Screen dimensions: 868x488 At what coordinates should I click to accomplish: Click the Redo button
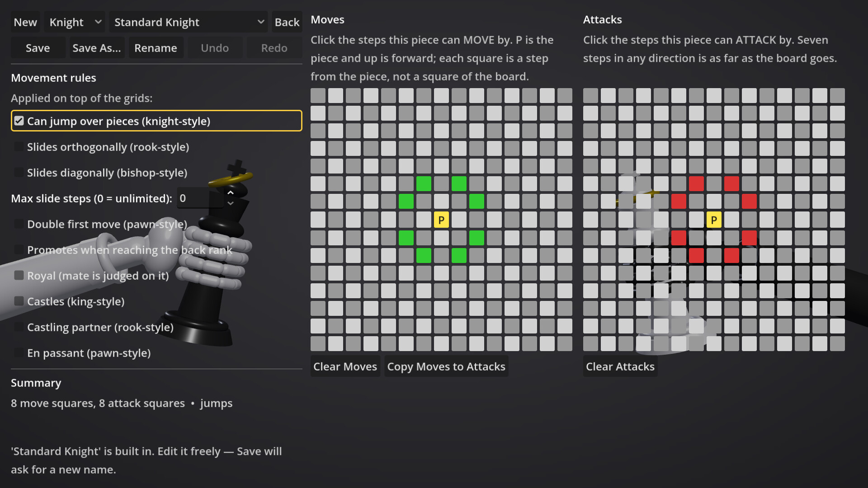point(274,48)
